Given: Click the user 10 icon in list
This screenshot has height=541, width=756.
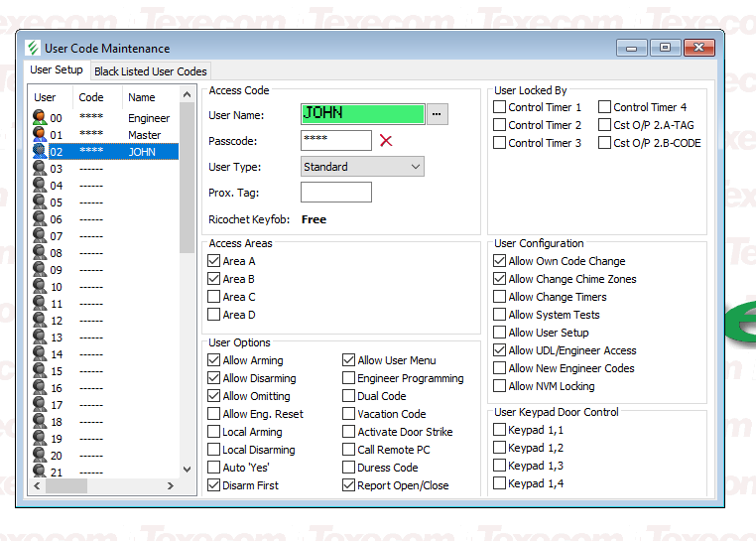Looking at the screenshot, I should click(x=40, y=287).
